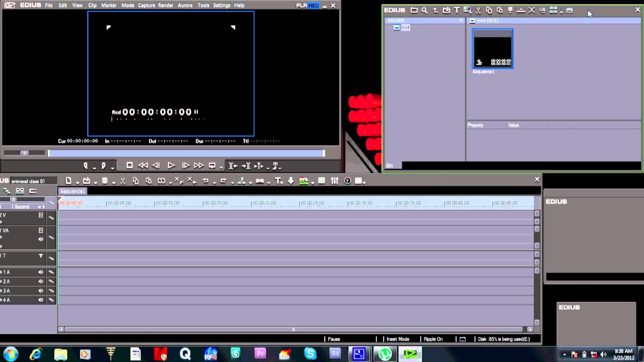
Task: Open the audio mixer icon
Action: (x=335, y=181)
